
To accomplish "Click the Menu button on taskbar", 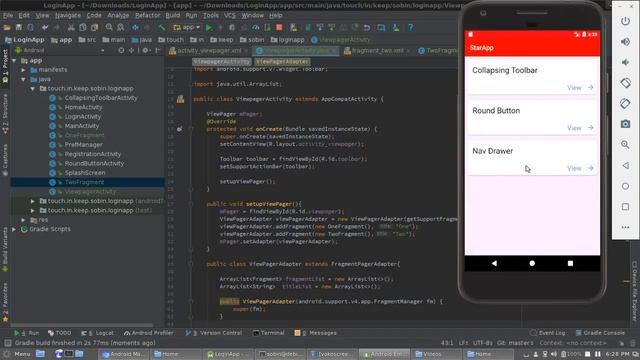I will tap(17, 354).
